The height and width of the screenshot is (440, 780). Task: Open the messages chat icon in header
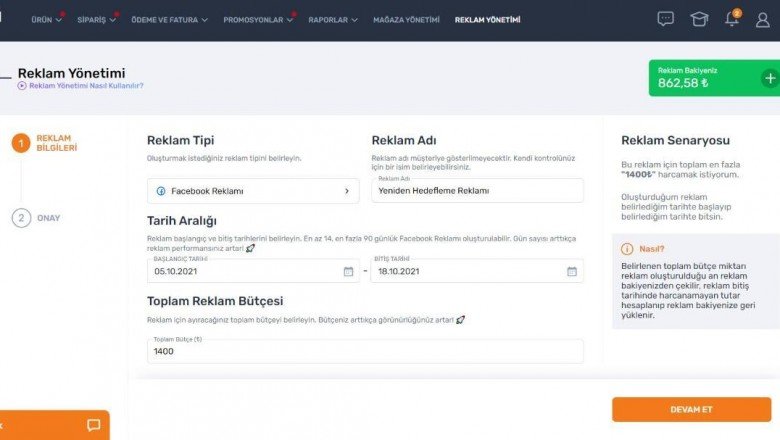665,19
